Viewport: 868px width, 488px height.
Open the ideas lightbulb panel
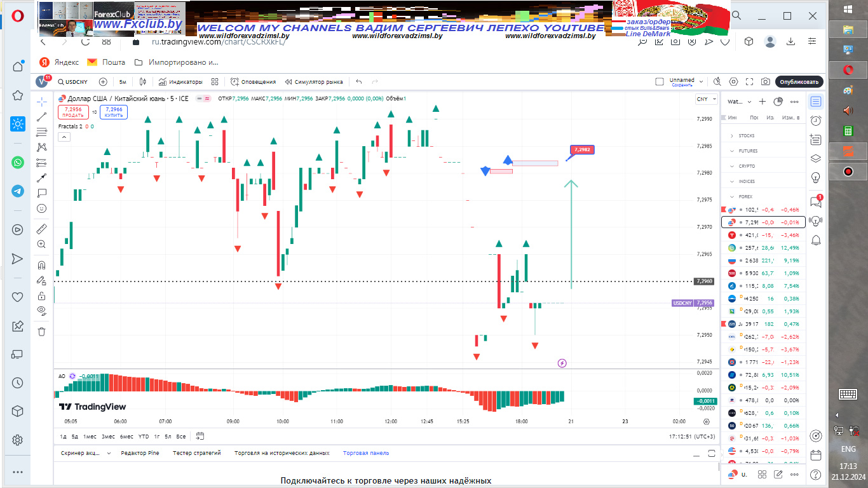816,177
